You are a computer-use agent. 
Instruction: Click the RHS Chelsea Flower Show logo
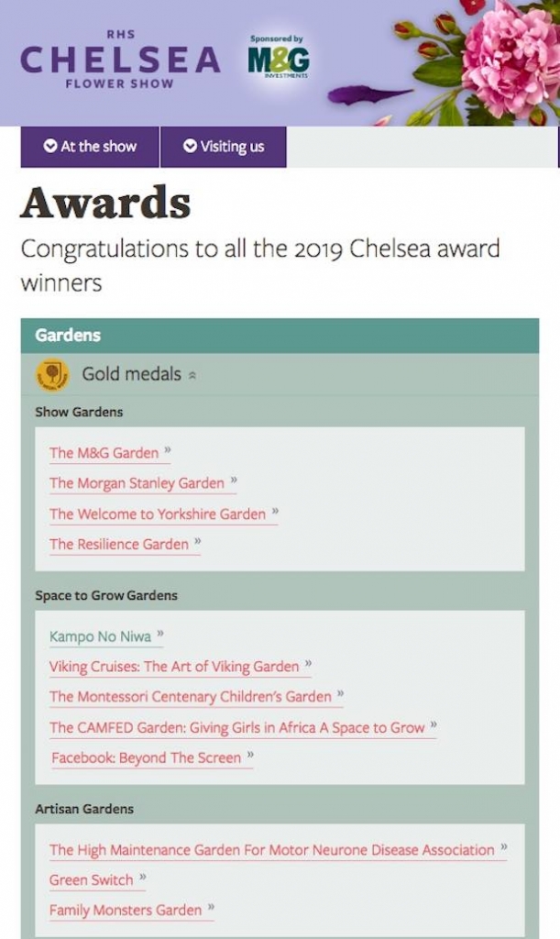click(x=120, y=60)
